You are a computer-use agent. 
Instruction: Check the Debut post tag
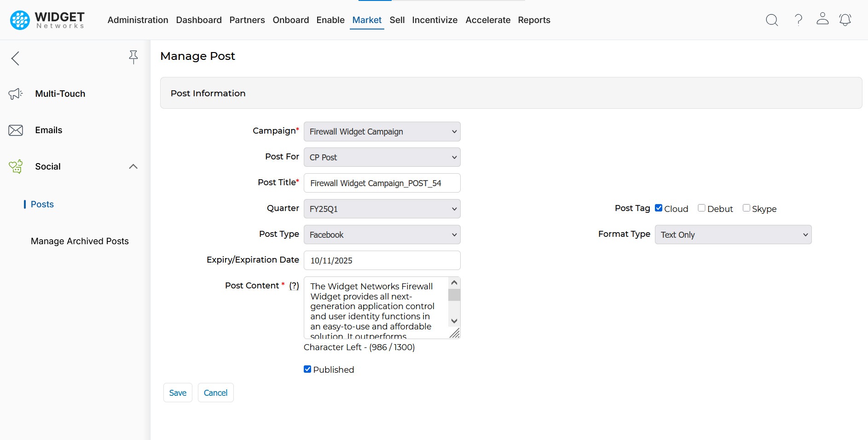tap(701, 208)
